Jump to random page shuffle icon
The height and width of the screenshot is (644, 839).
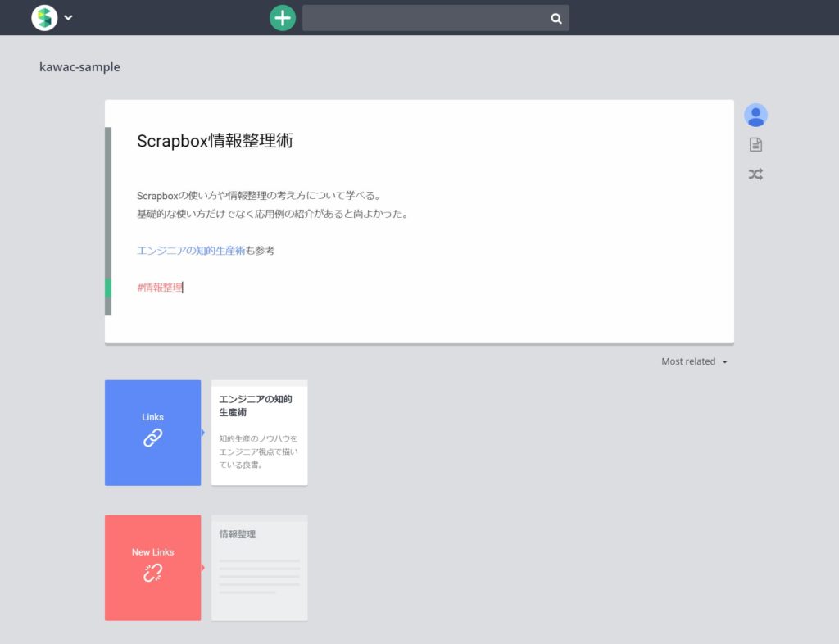coord(755,174)
